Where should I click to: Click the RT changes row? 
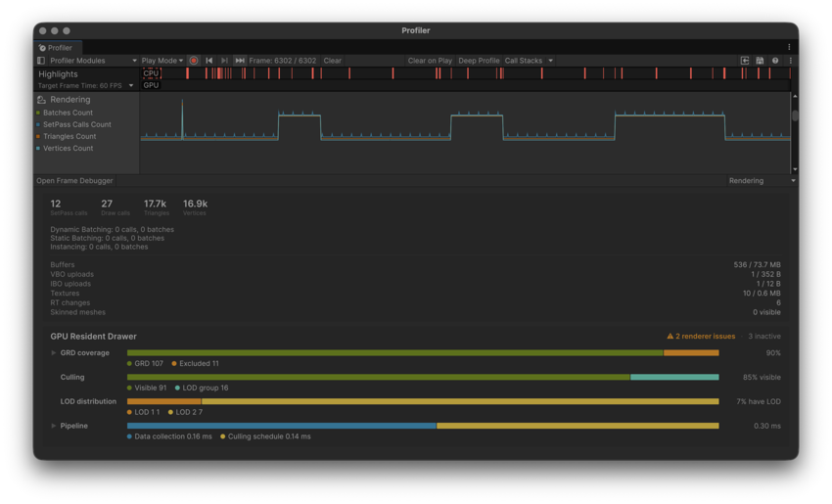point(415,303)
